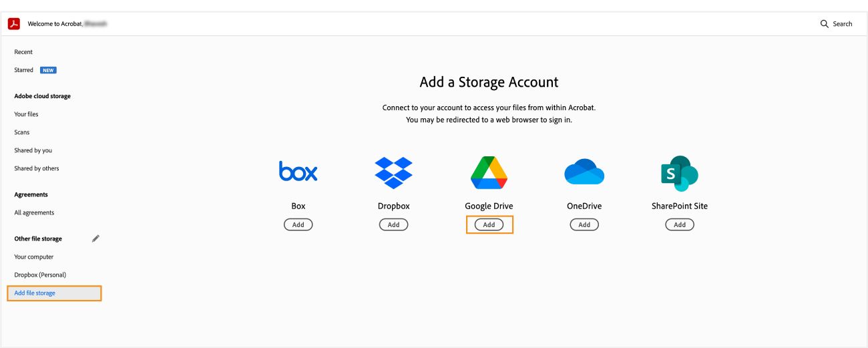Click the NEW badge next to Starred
Viewport: 868px width, 348px height.
[x=48, y=70]
